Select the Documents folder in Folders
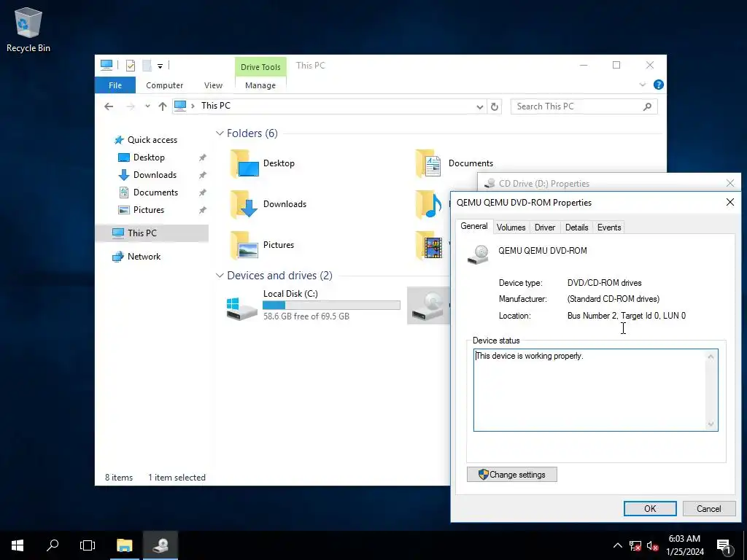Image resolution: width=747 pixels, height=560 pixels. pyautogui.click(x=454, y=163)
